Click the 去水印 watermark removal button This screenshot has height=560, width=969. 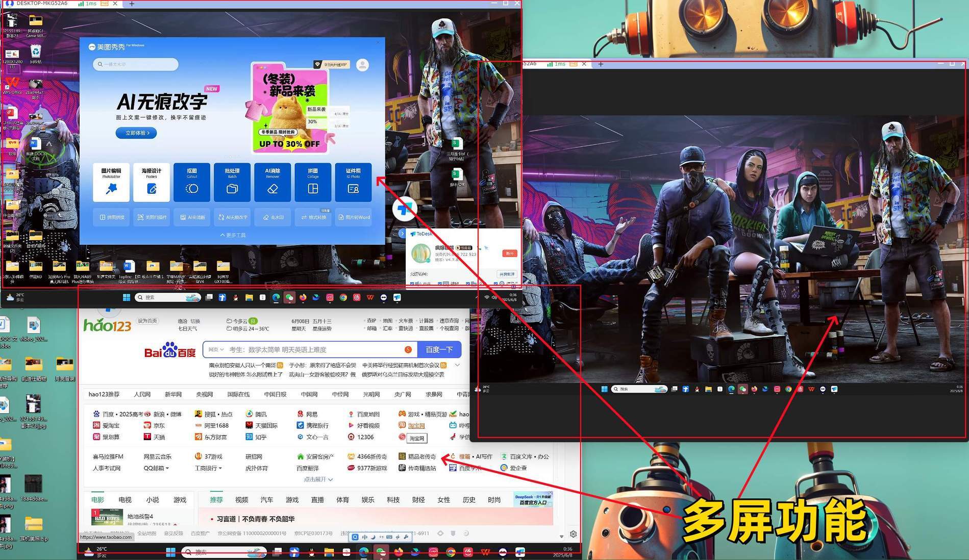[272, 217]
